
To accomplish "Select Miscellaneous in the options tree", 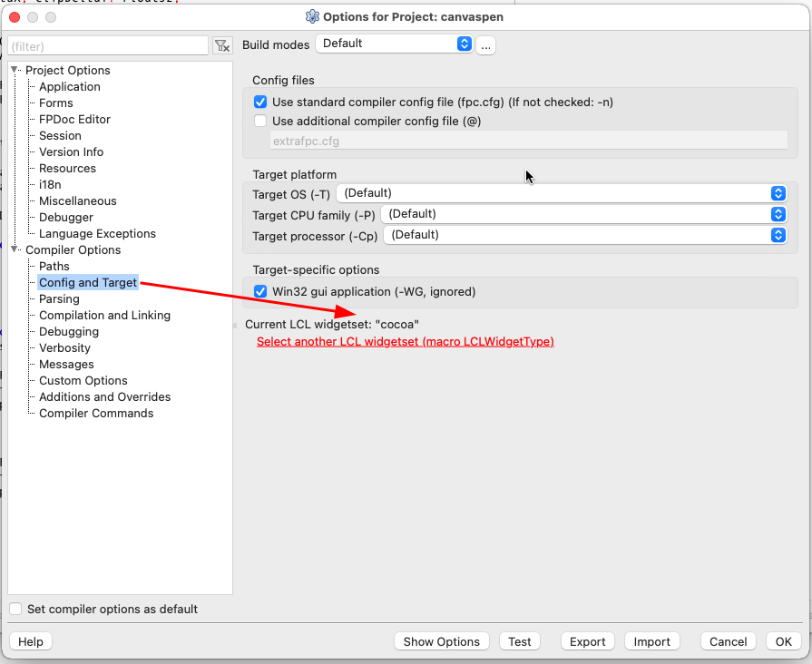I will tap(78, 201).
